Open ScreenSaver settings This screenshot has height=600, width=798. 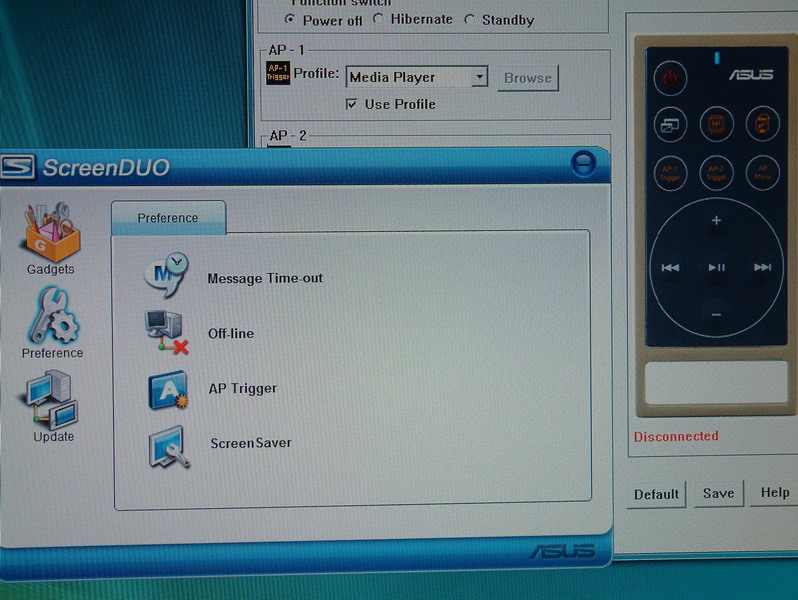click(251, 443)
